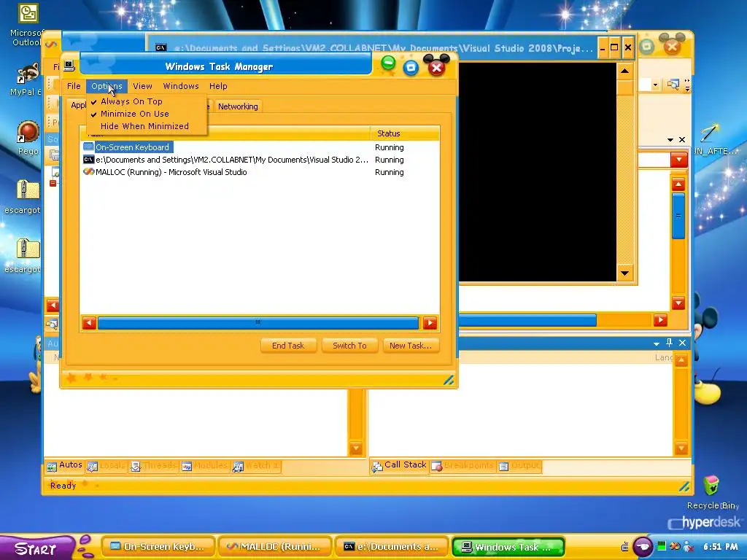This screenshot has width=747, height=560.
Task: Open the Autos tab in Visual Studio
Action: click(65, 466)
